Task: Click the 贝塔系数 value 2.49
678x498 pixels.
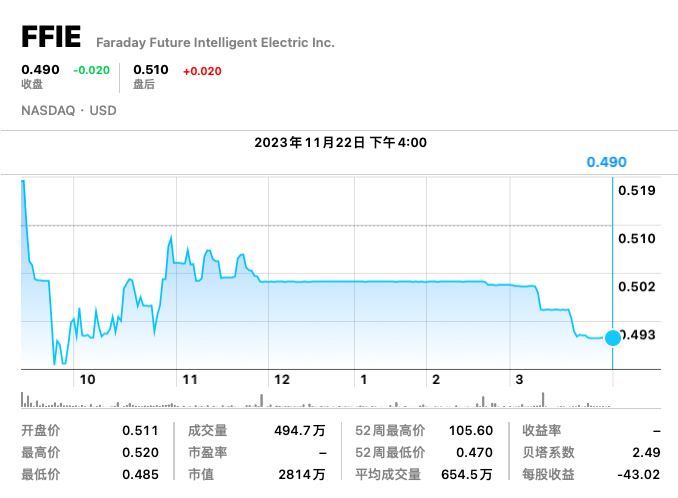Action: pos(646,453)
